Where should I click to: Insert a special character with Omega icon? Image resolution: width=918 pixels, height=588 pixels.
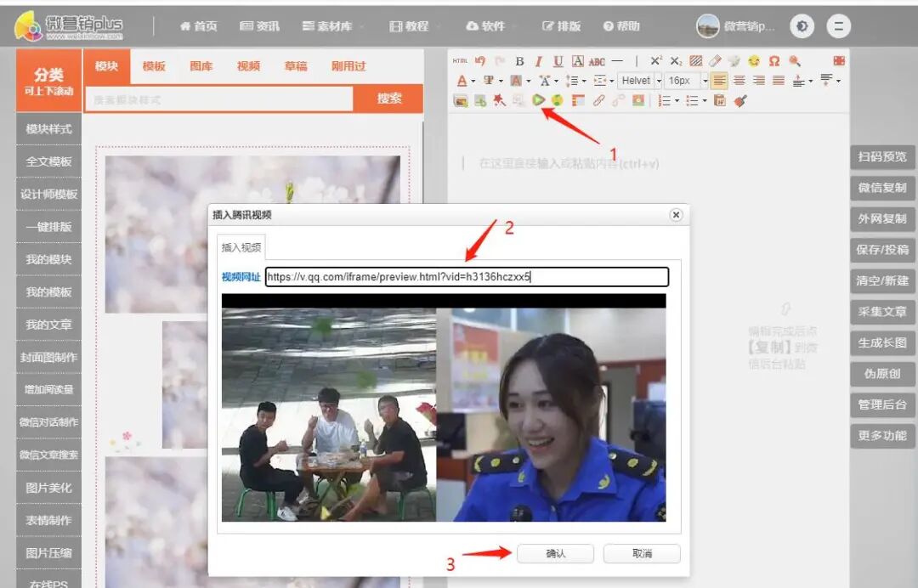click(x=774, y=61)
